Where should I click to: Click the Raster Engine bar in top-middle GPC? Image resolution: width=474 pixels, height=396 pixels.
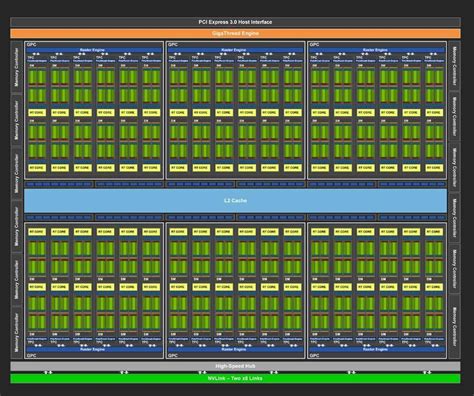(235, 50)
